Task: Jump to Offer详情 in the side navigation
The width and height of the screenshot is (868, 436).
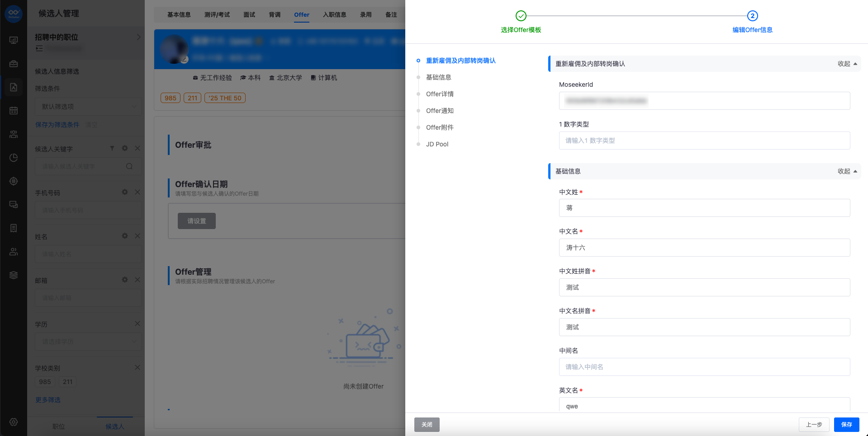Action: (440, 94)
